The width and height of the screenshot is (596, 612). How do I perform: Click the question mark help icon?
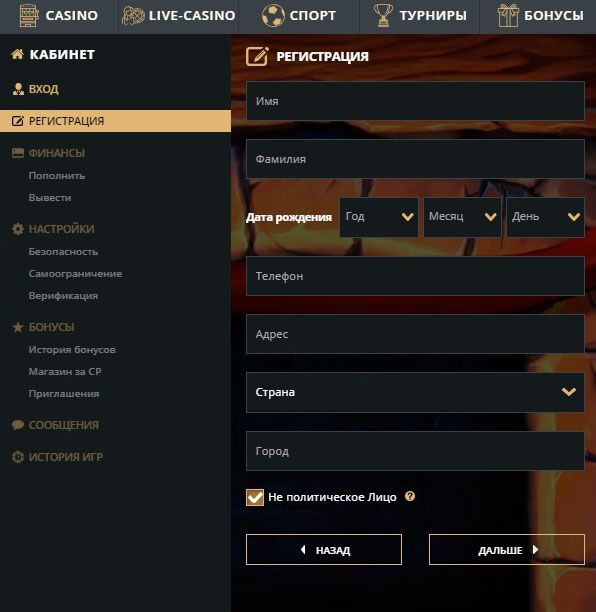point(410,496)
